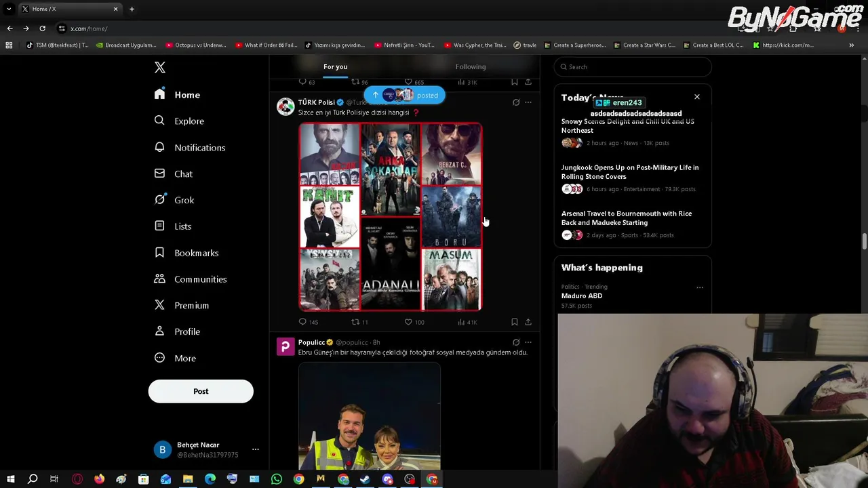This screenshot has height=488, width=868.
Task: Click the Post button
Action: click(201, 391)
